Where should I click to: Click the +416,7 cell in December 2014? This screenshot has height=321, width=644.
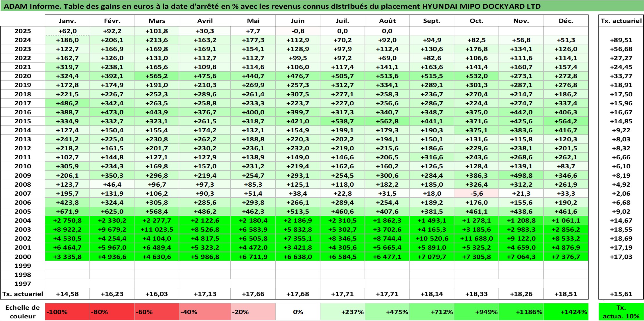coord(566,130)
